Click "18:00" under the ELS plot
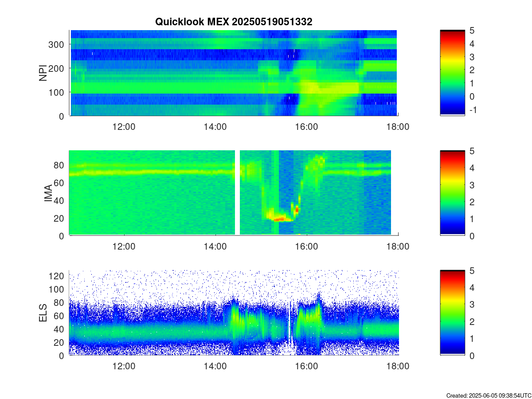Image resolution: width=532 pixels, height=399 pixels. (398, 367)
